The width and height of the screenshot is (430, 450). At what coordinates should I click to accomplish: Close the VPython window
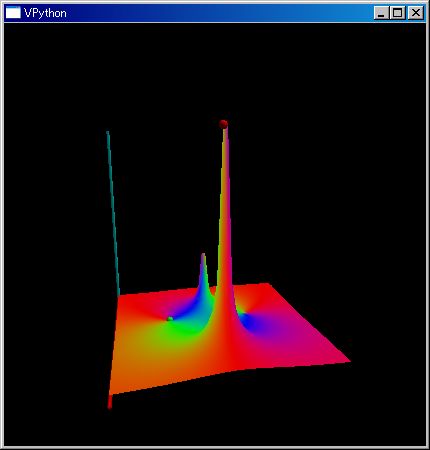pyautogui.click(x=416, y=13)
